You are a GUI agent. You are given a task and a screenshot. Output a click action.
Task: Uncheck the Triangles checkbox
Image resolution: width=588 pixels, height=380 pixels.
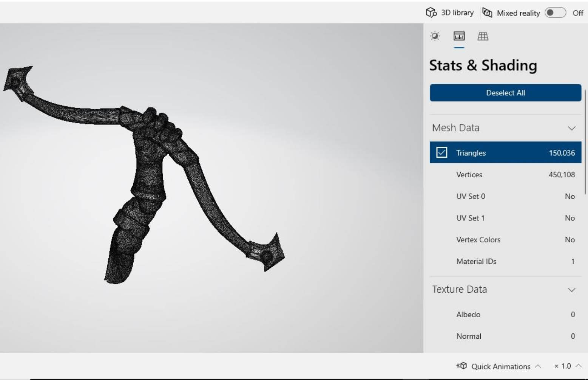tap(441, 153)
